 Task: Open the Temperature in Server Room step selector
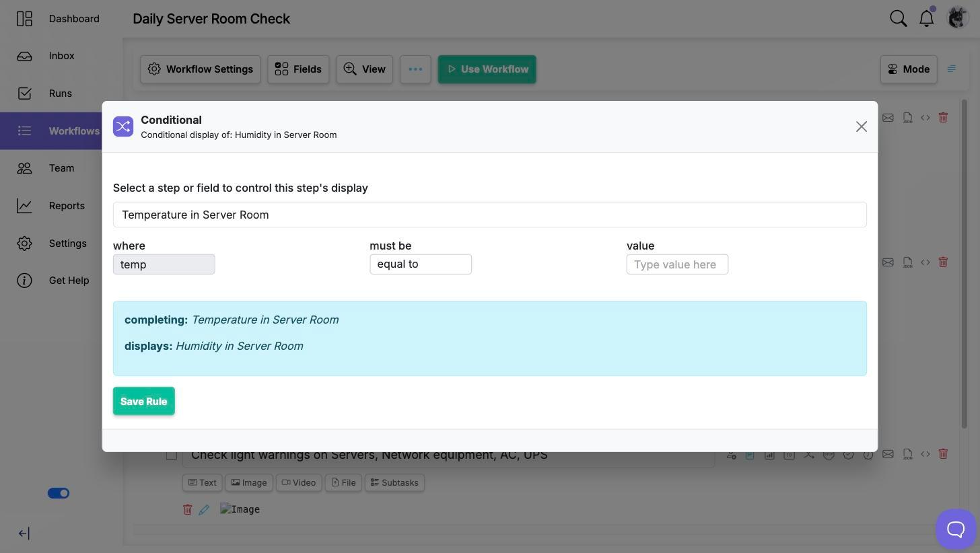tap(490, 215)
